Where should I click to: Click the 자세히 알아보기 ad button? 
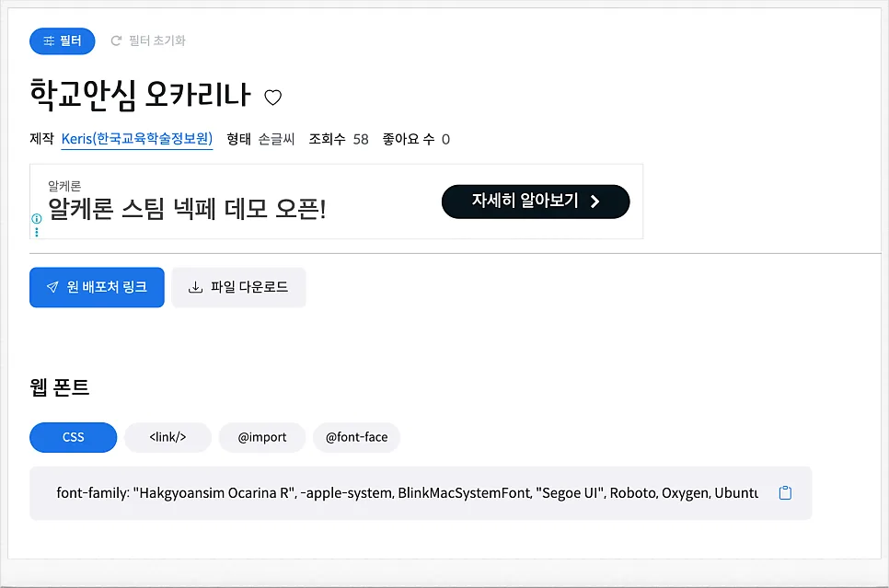[536, 202]
